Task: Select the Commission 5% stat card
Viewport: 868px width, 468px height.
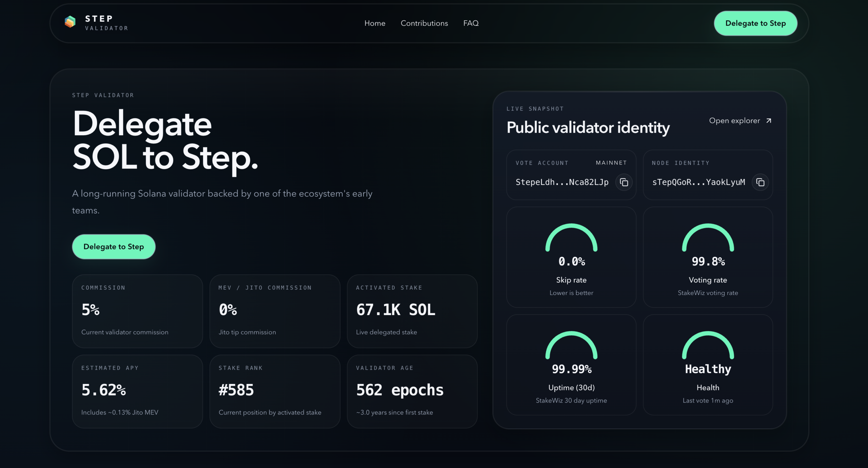Action: click(137, 311)
